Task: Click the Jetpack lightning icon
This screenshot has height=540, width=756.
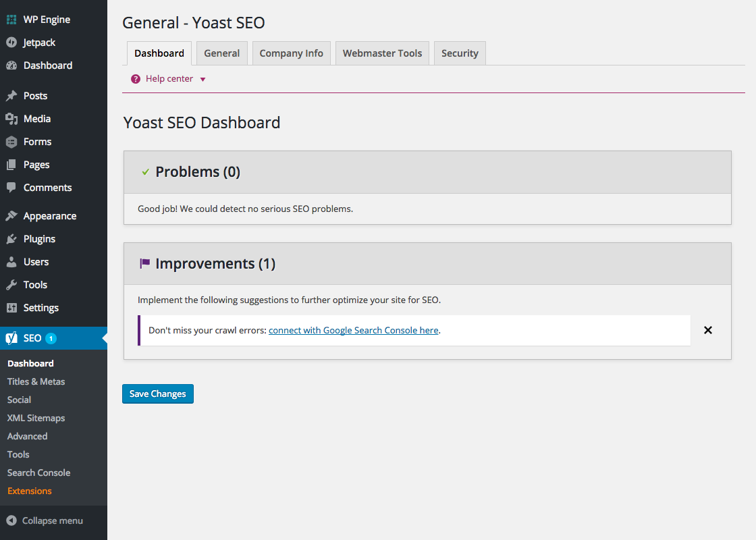Action: point(11,43)
